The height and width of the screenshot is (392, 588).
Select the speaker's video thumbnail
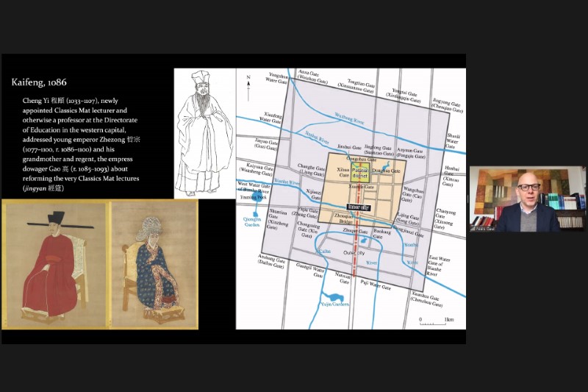click(527, 199)
